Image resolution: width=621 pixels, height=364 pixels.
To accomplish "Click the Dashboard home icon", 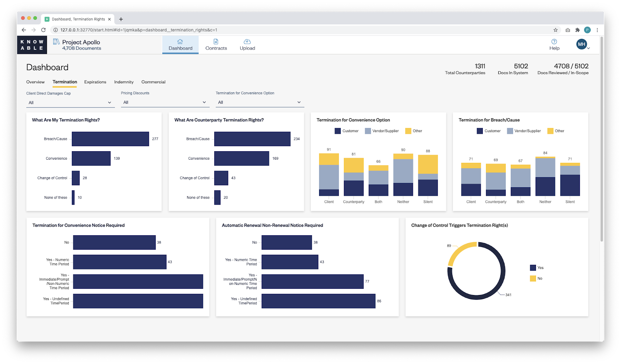I will point(180,41).
